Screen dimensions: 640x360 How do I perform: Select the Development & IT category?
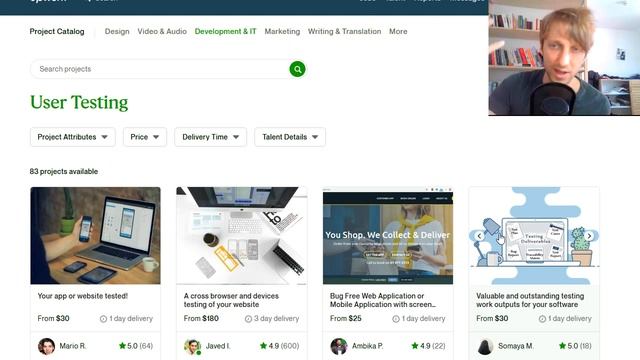[x=225, y=31]
